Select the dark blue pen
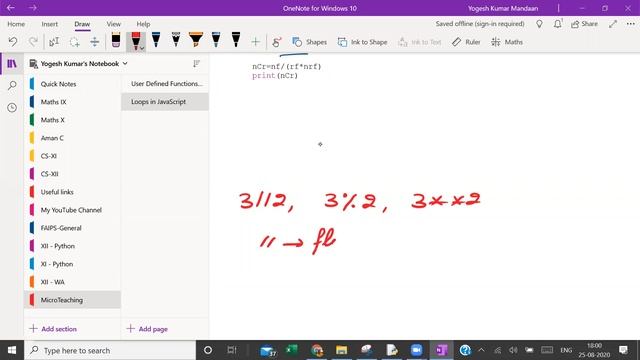 point(156,40)
